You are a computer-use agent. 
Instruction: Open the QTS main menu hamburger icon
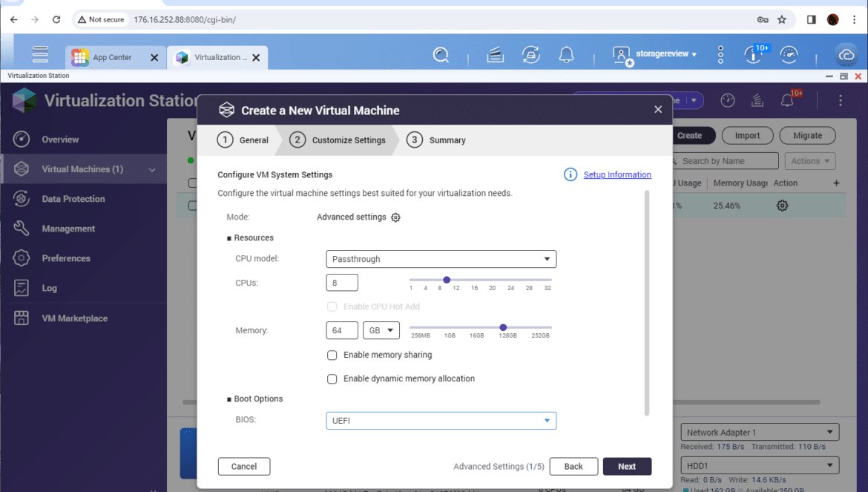pos(40,54)
